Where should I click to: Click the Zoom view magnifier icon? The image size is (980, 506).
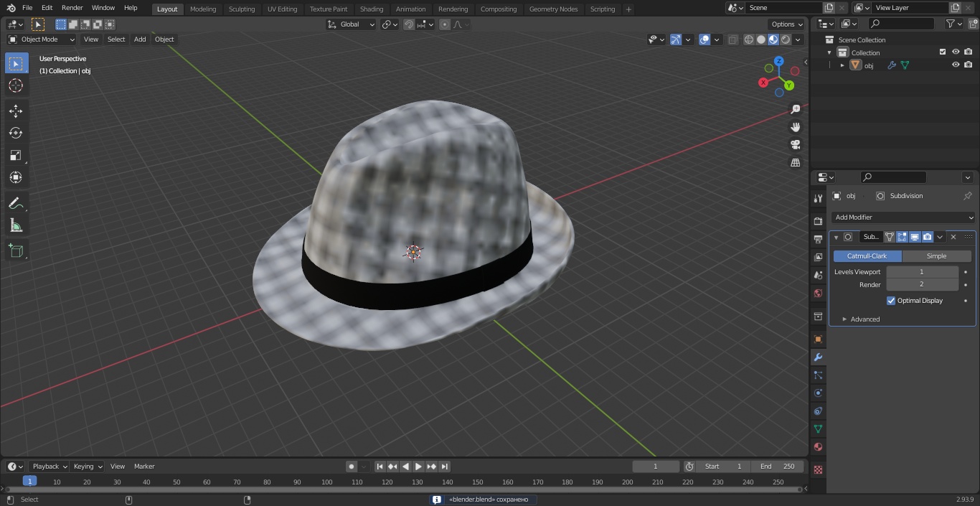click(x=795, y=109)
